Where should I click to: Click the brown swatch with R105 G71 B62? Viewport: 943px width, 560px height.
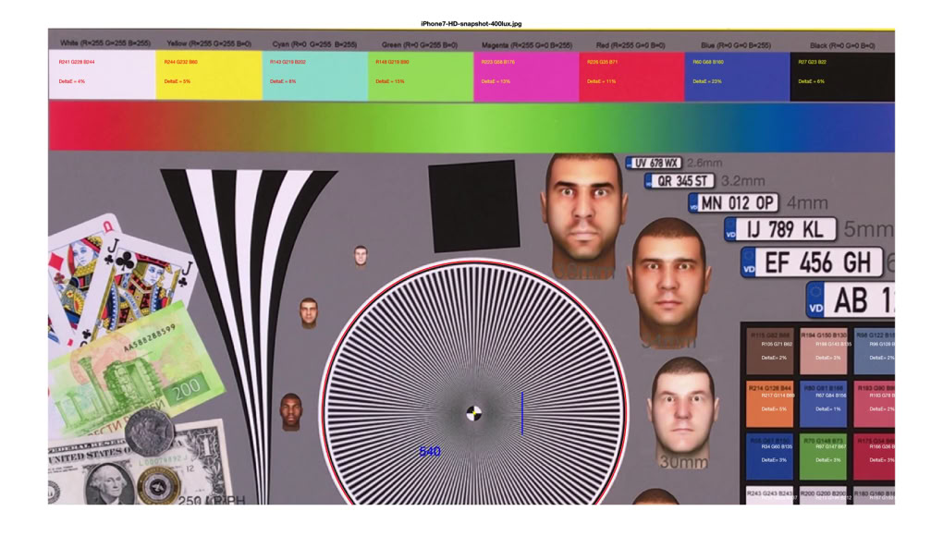click(x=770, y=351)
